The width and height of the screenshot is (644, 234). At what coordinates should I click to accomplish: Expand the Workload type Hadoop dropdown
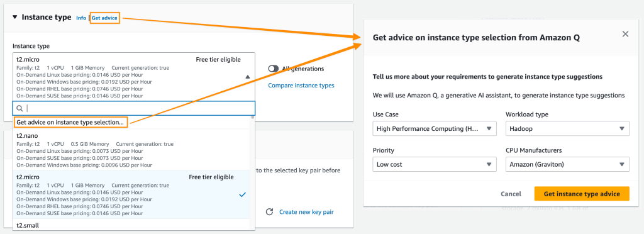click(x=567, y=128)
